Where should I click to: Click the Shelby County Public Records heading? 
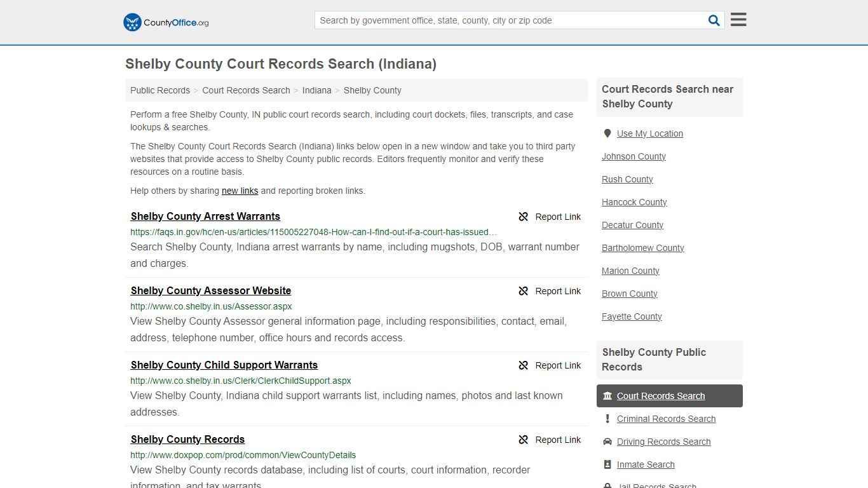tap(654, 360)
